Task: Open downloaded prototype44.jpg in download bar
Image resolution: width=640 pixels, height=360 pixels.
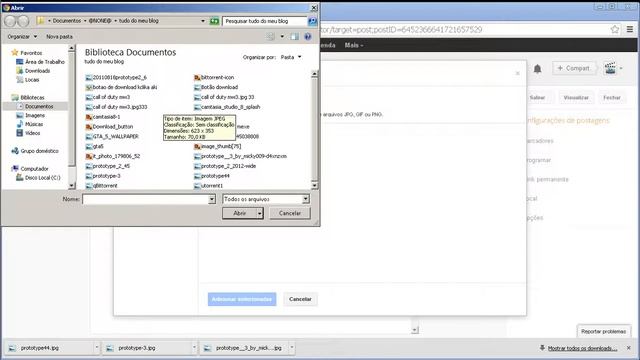Action: pos(52,348)
